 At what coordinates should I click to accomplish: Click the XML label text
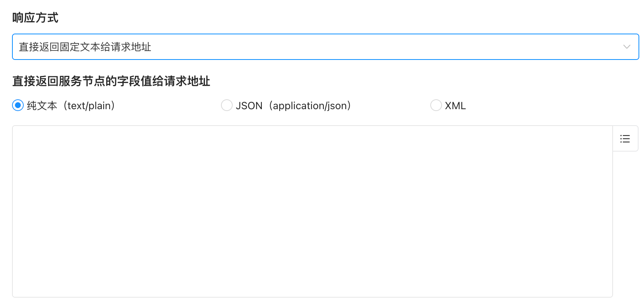(x=455, y=106)
